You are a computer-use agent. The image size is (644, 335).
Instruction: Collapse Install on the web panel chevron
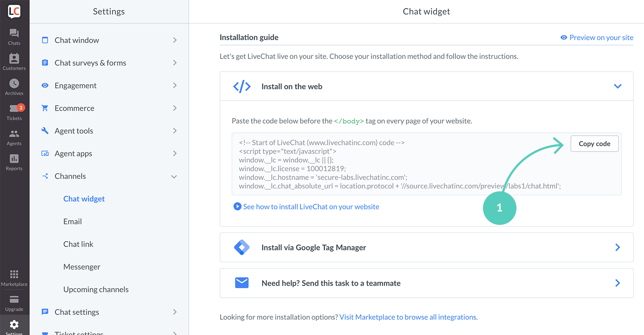point(618,86)
